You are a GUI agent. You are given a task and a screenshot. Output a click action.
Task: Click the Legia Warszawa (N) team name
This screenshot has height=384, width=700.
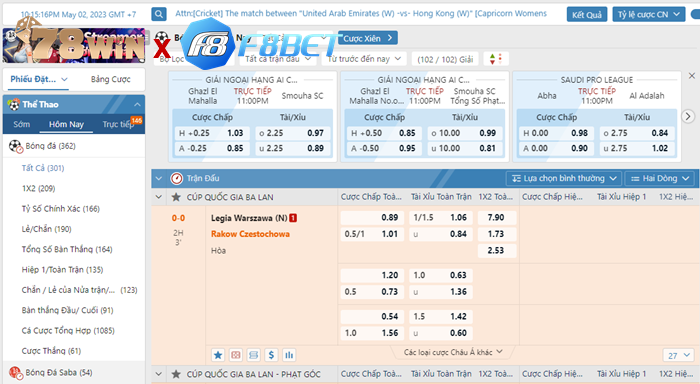pos(249,218)
